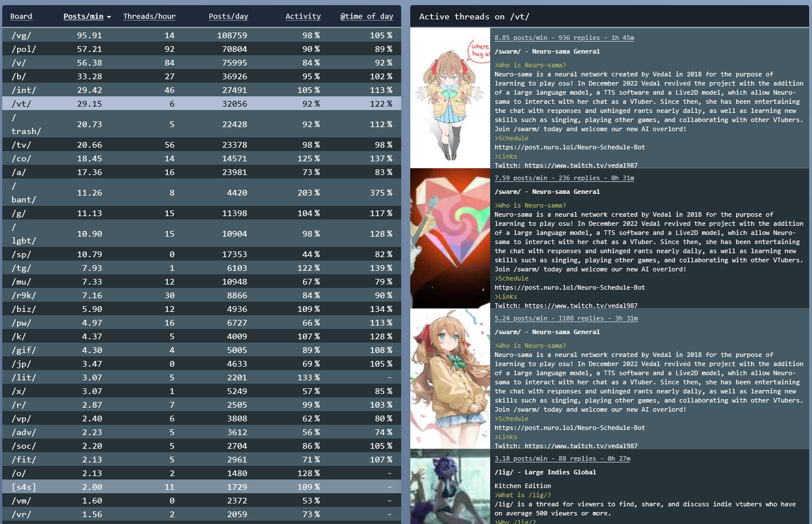The width and height of the screenshot is (812, 524).
Task: Select the /pw/ board row
Action: coord(202,322)
